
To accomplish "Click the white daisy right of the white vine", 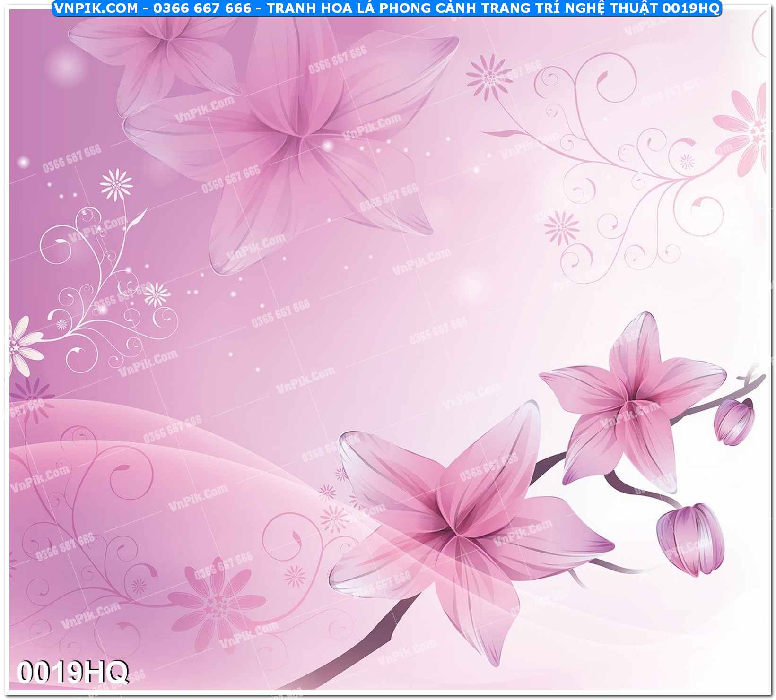I will tap(156, 294).
